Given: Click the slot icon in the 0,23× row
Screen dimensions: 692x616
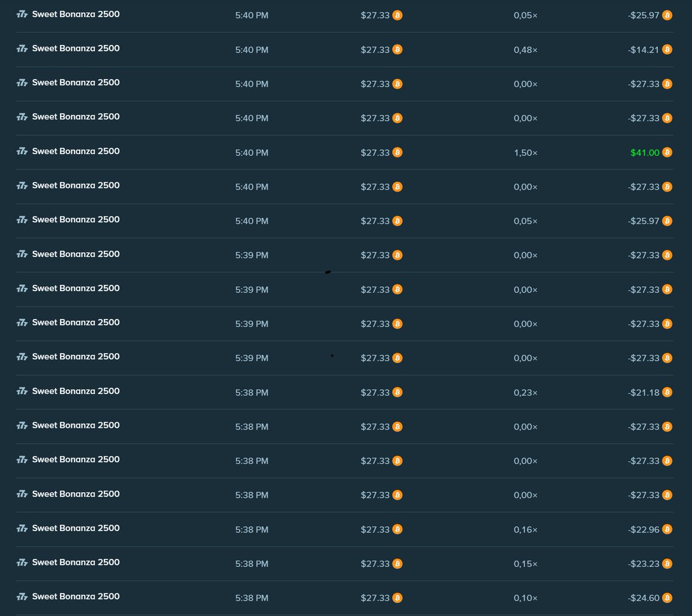Looking at the screenshot, I should tap(22, 392).
